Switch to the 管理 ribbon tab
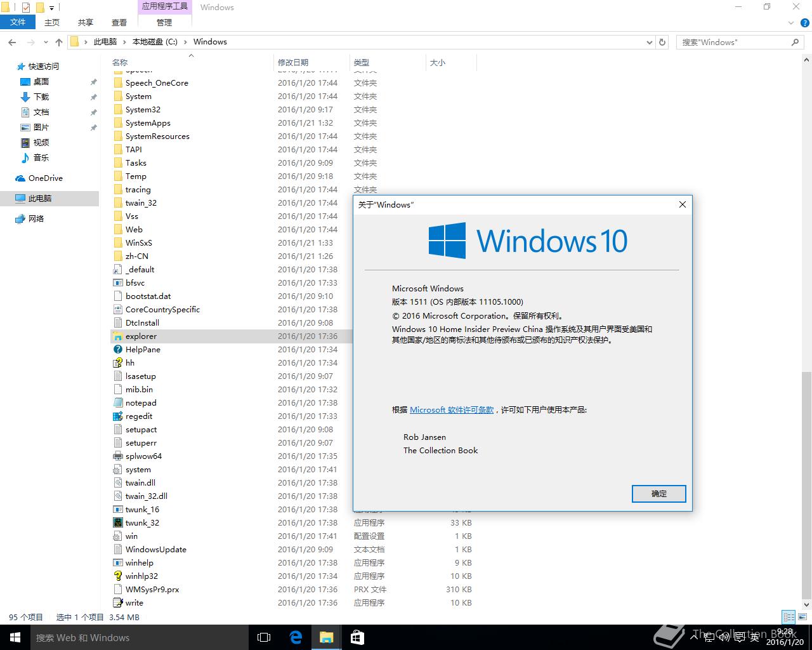Image resolution: width=812 pixels, height=650 pixels. click(164, 22)
